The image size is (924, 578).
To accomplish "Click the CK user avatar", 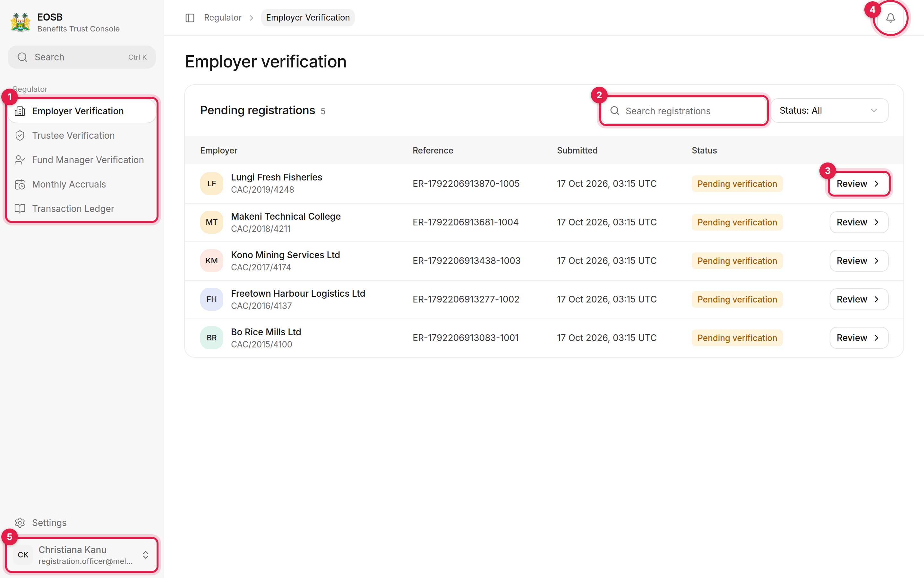I will [23, 555].
